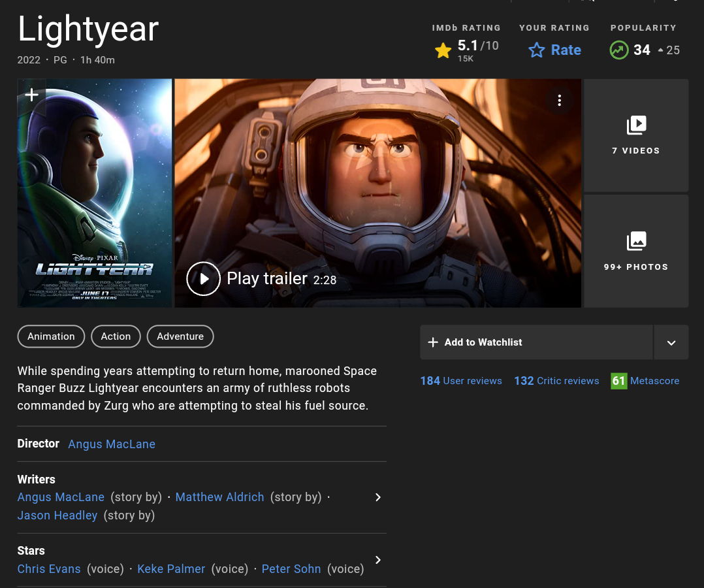This screenshot has height=588, width=704.
Task: Open writer Angus MacLane link
Action: point(61,497)
